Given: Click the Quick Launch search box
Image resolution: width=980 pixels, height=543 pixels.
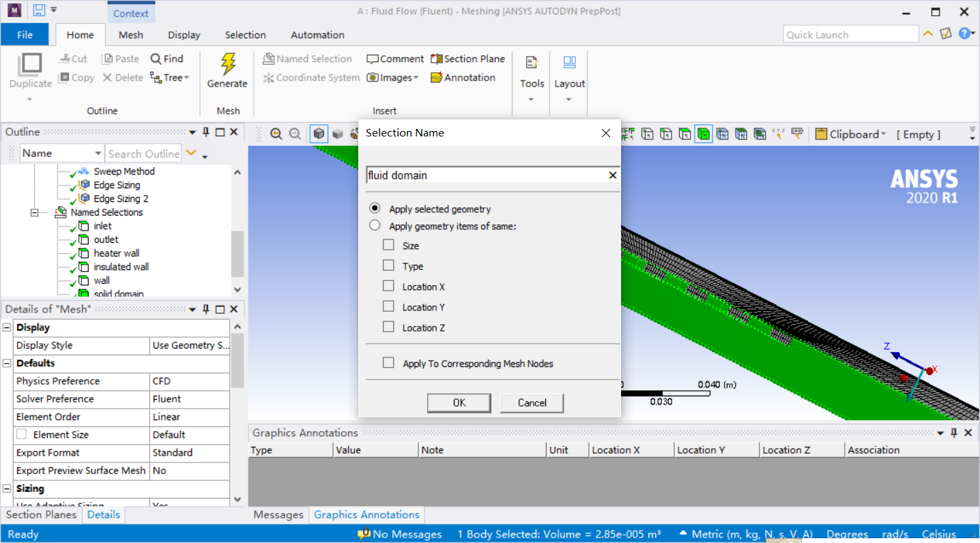Looking at the screenshot, I should coord(851,34).
